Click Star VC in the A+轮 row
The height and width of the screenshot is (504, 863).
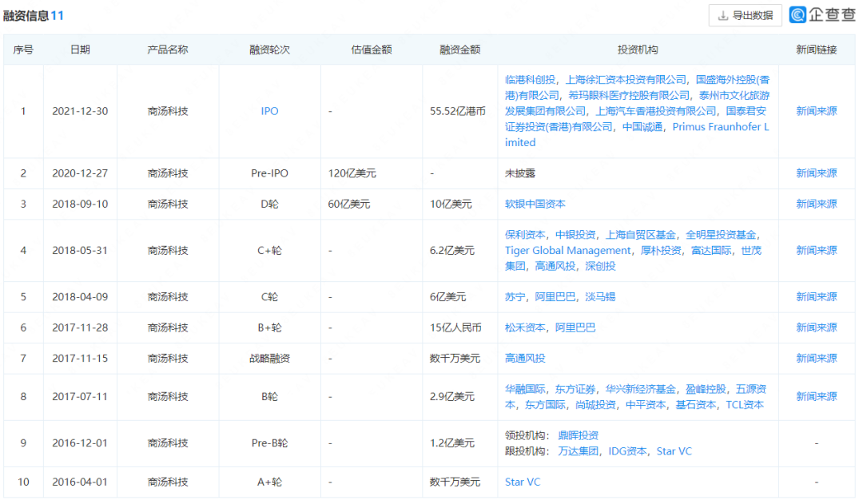click(x=523, y=482)
